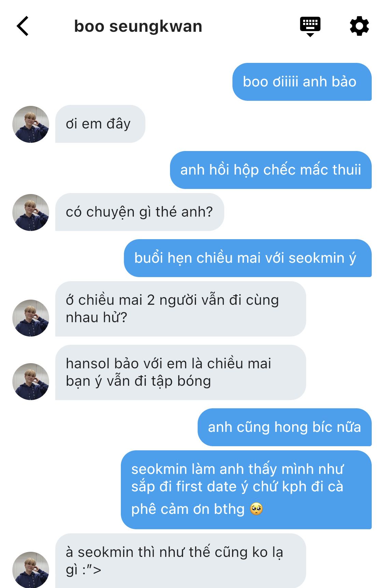Tap the pleading face emoji
The height and width of the screenshot is (588, 384).
(x=256, y=509)
